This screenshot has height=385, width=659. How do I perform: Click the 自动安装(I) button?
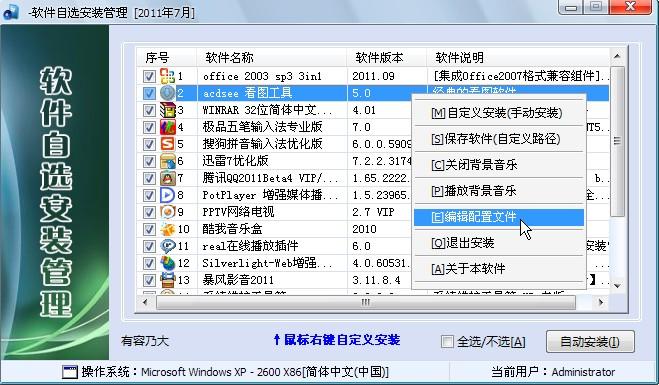click(x=590, y=342)
